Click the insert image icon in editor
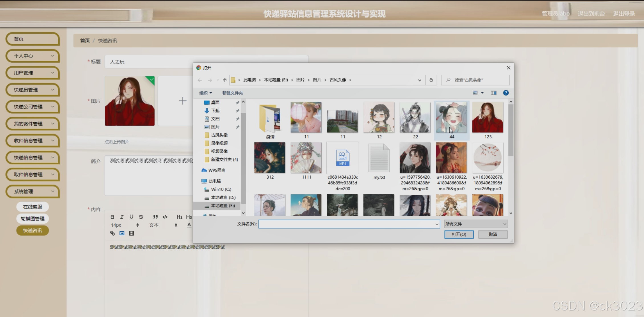Image resolution: width=644 pixels, height=317 pixels. click(122, 233)
